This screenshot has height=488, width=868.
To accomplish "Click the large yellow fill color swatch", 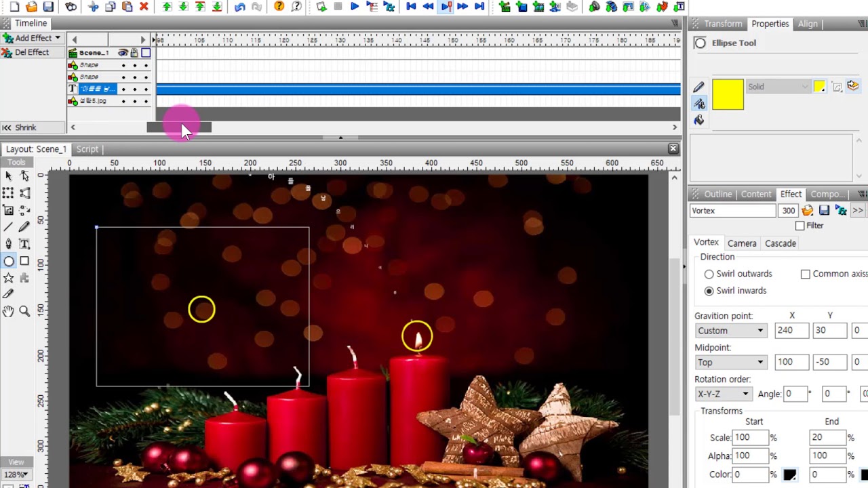I will coord(728,95).
